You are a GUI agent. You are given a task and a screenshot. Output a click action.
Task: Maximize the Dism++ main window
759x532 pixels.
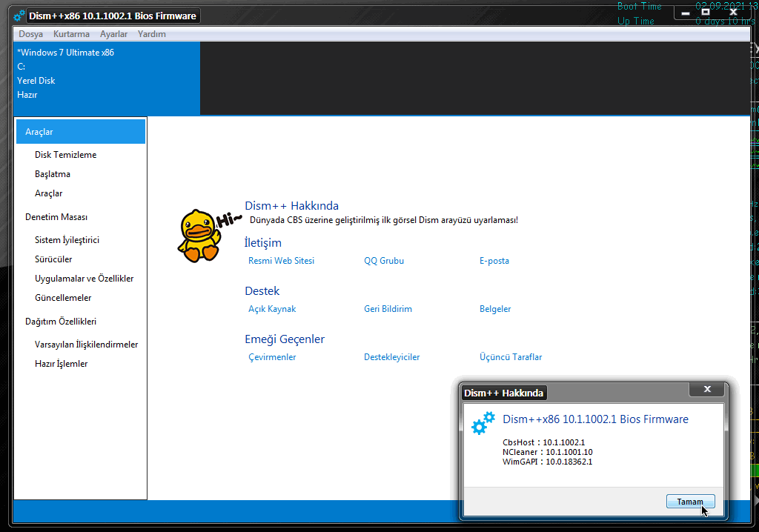(x=706, y=12)
